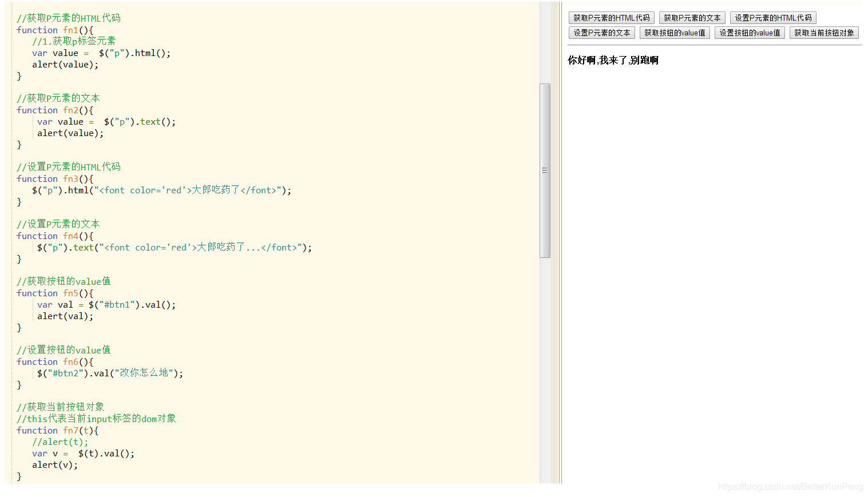Click the comment //获取P元素的HTML代码
Screen dimensions: 868x497
69,18
